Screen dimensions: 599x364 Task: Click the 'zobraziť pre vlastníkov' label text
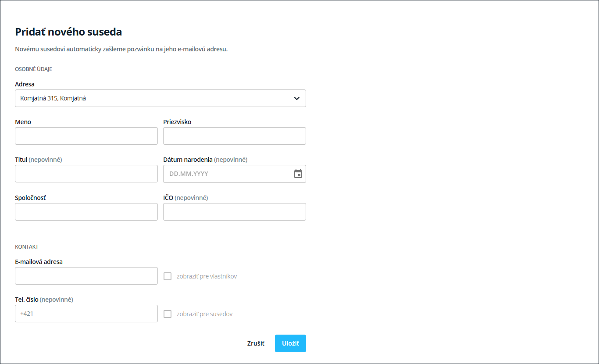coord(207,276)
